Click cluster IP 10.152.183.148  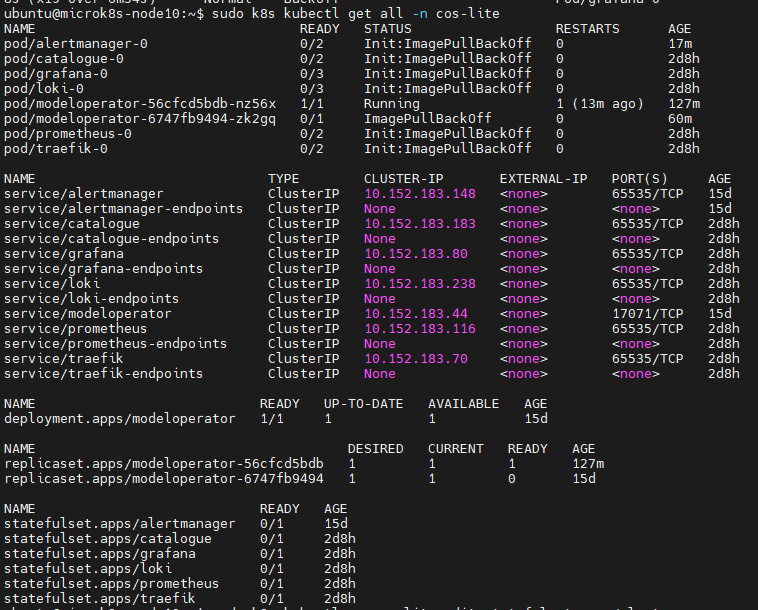[x=420, y=194]
